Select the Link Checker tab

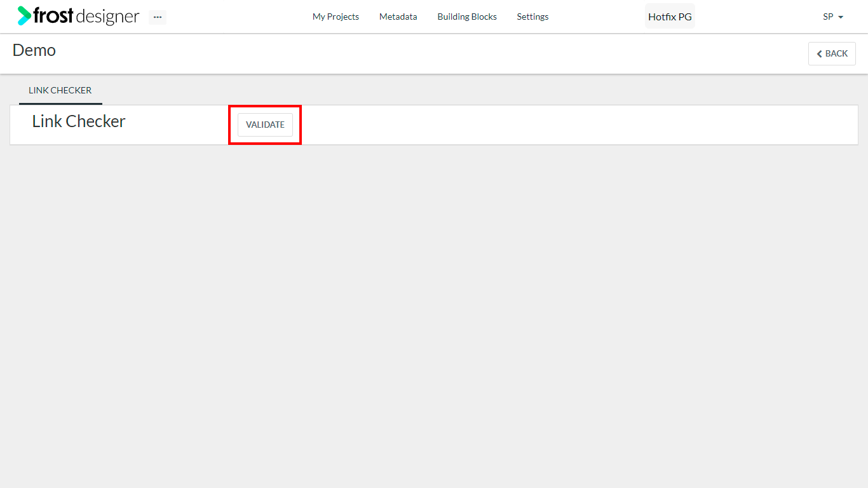point(60,90)
